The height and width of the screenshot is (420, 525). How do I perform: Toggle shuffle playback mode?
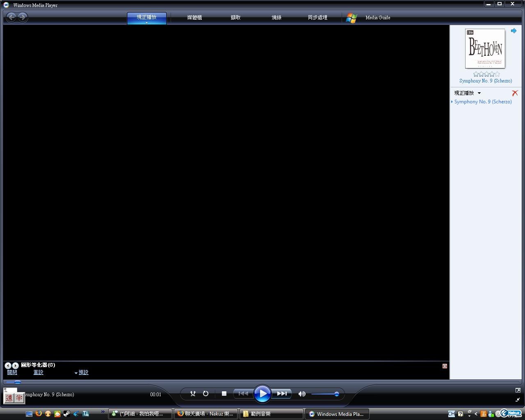[193, 393]
